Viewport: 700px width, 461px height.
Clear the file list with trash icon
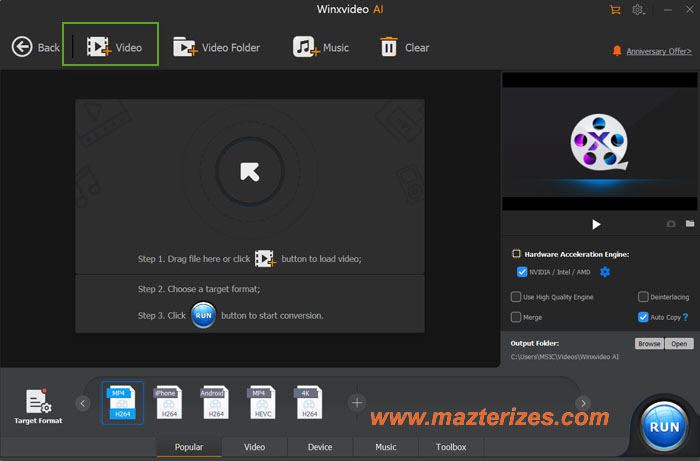pos(404,47)
